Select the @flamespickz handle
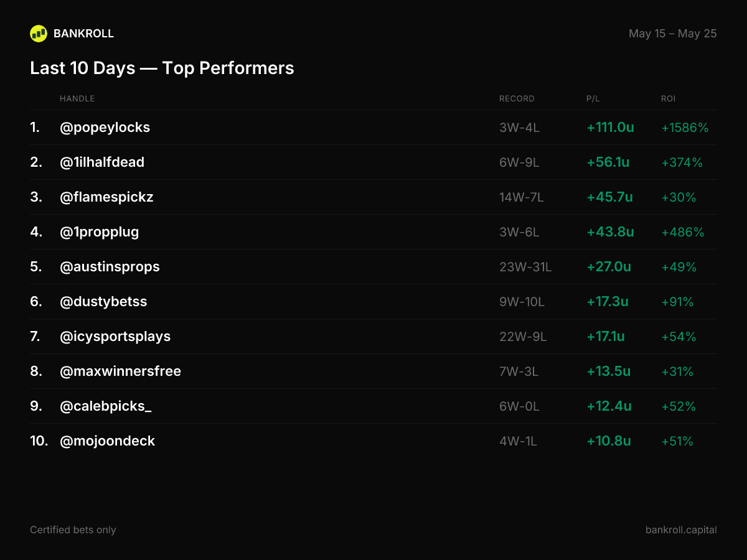Viewport: 747px width, 560px height. tap(106, 197)
